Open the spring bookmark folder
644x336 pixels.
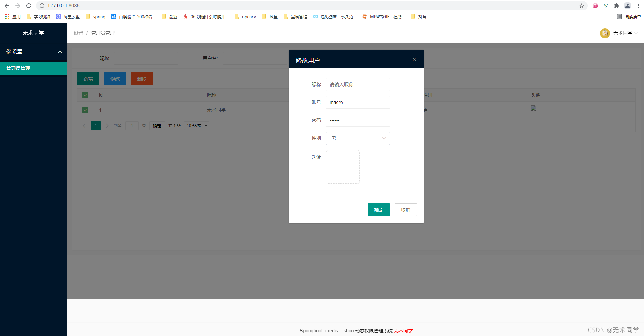coord(96,16)
